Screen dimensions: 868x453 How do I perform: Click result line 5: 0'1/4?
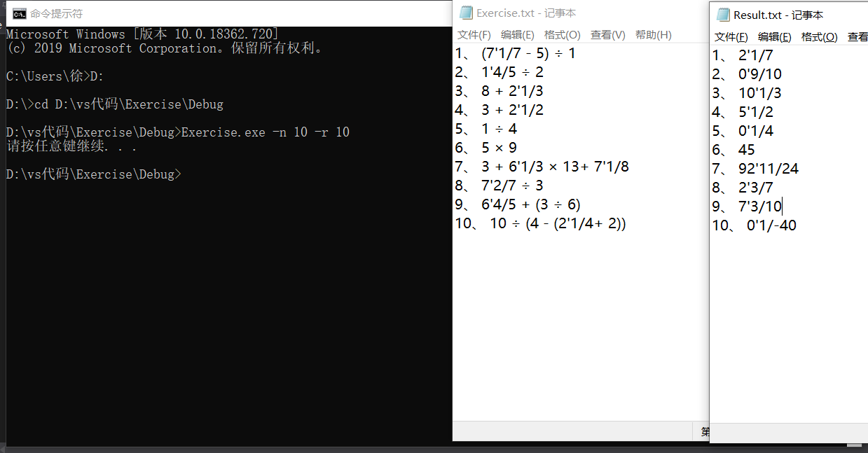(x=743, y=131)
